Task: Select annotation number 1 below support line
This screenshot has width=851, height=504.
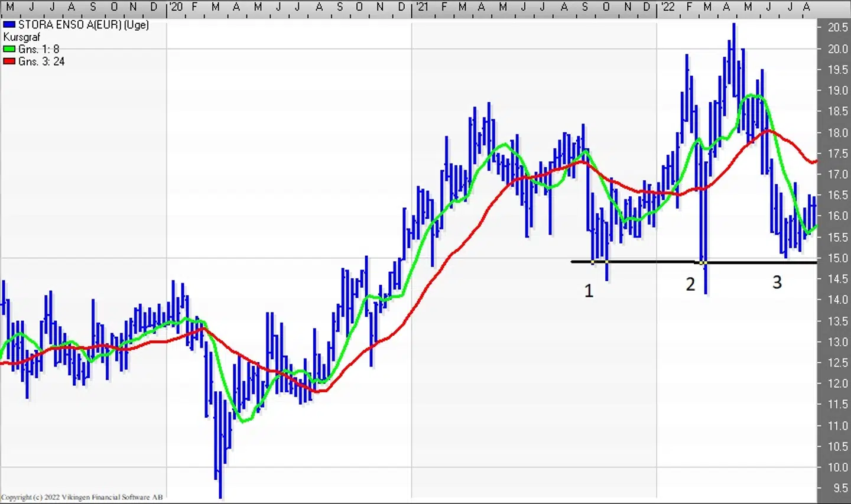Action: pos(589,291)
